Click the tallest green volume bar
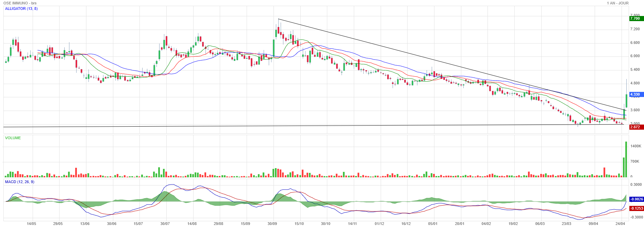The width and height of the screenshot is (644, 227). coord(626,159)
